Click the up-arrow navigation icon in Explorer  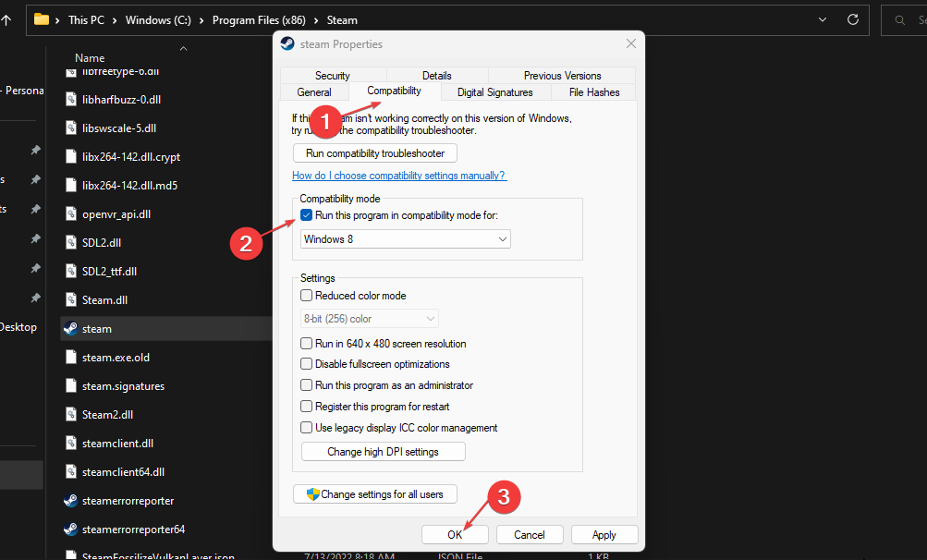(6, 20)
